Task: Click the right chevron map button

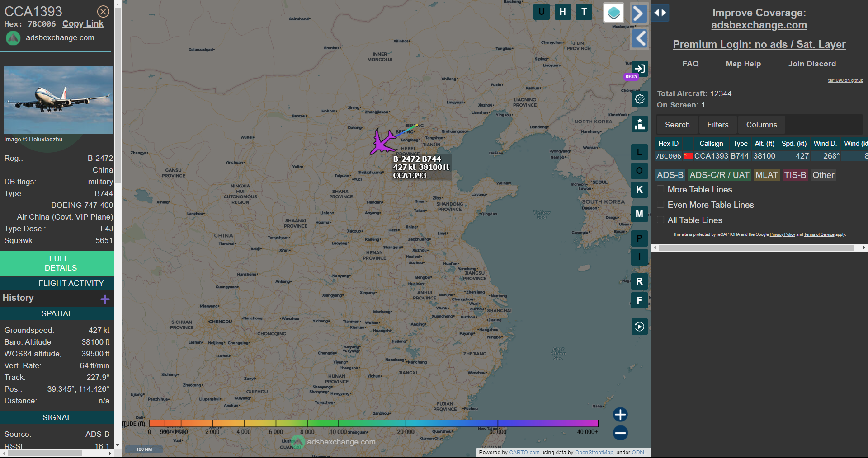Action: (x=639, y=13)
